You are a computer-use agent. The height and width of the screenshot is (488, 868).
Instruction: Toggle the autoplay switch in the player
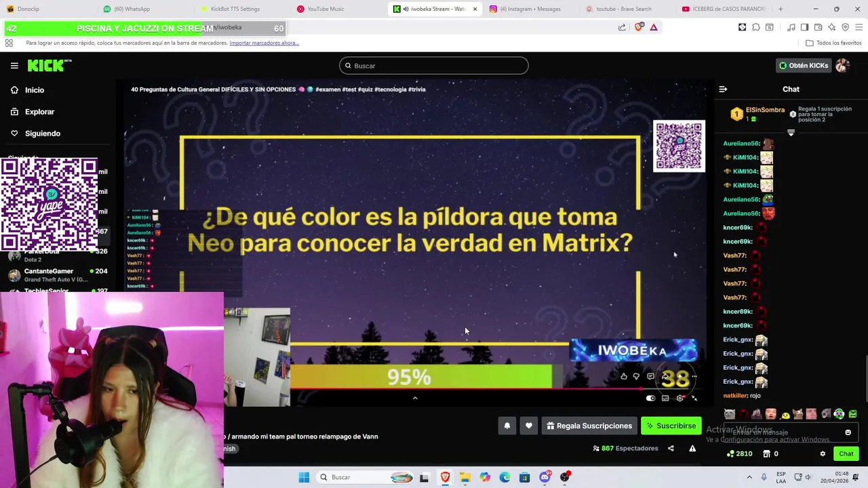(651, 399)
